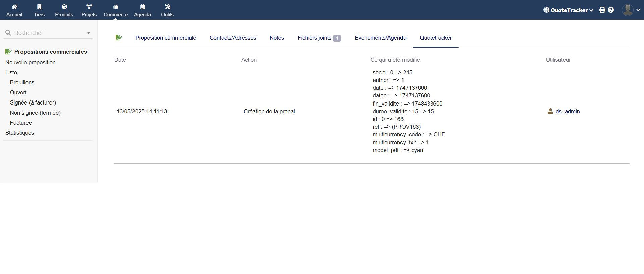Screen dimensions: 644x274
Task: Click the Rechercher search field
Action: point(47,33)
